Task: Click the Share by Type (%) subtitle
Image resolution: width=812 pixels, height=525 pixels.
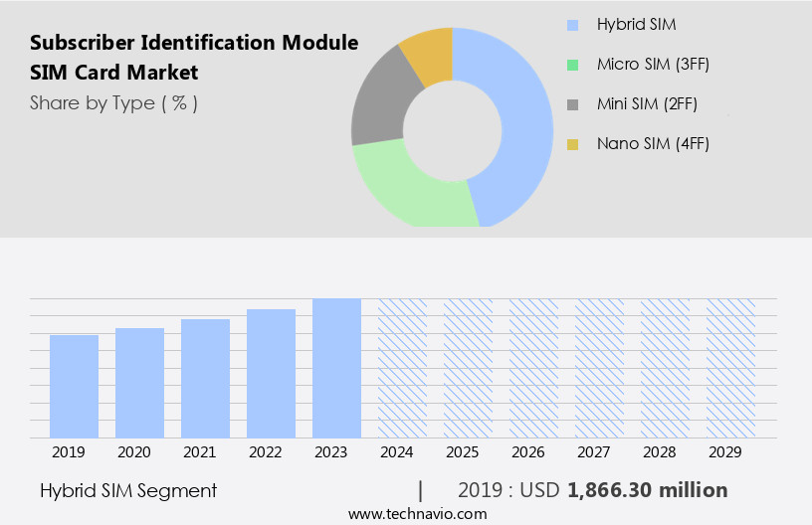Action: [113, 102]
